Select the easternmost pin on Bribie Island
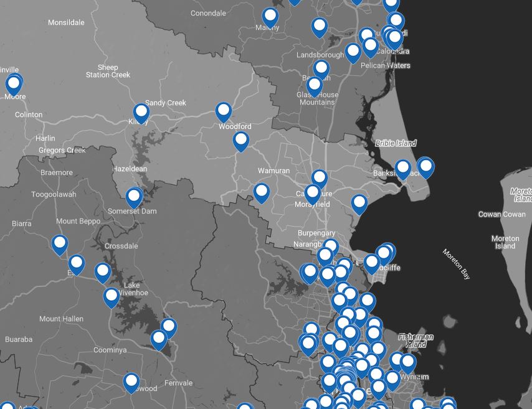This screenshot has height=409, width=532. pos(426,169)
